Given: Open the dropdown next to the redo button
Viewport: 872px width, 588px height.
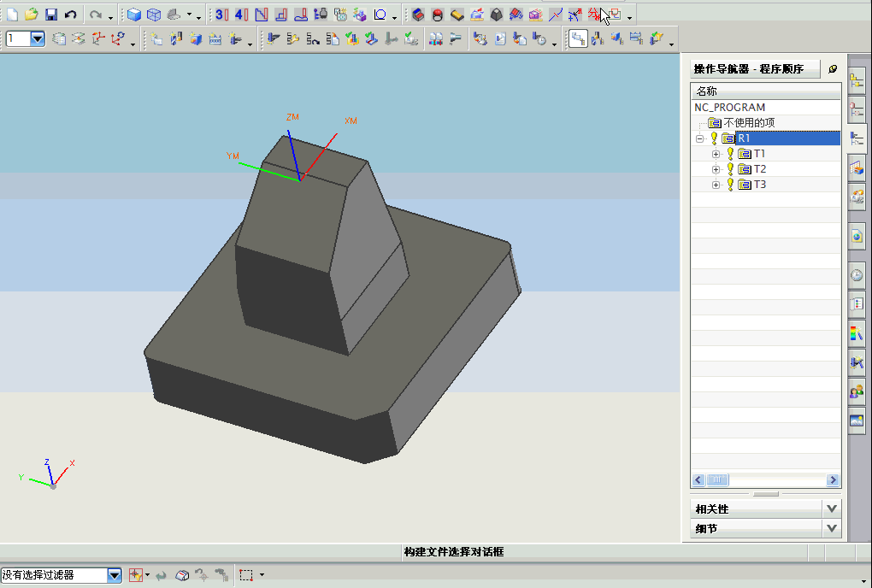Looking at the screenshot, I should [110, 18].
